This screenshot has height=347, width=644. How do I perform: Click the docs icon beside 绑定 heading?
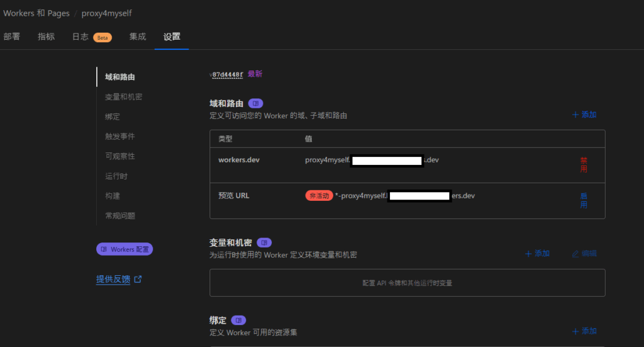[x=238, y=320]
